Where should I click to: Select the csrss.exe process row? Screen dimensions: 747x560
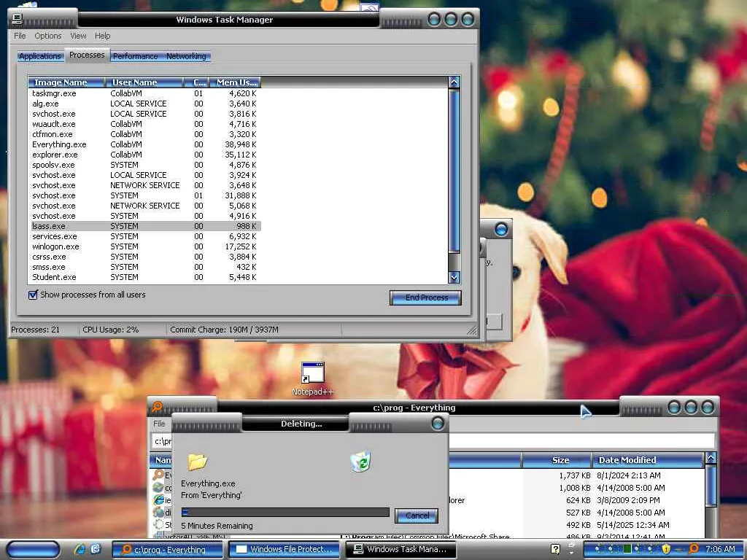coord(144,257)
